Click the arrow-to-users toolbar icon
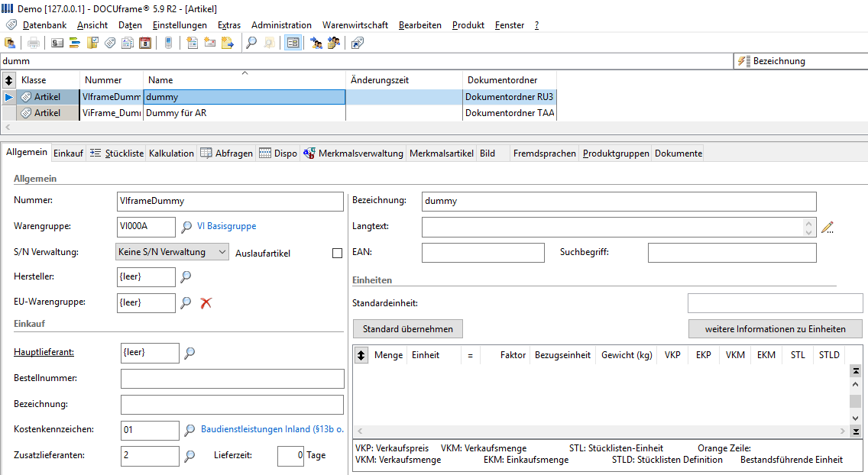The height and width of the screenshot is (475, 868). click(316, 43)
